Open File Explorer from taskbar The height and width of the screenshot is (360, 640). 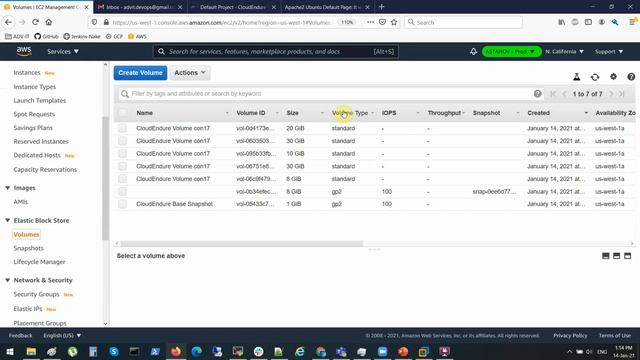pos(31,351)
